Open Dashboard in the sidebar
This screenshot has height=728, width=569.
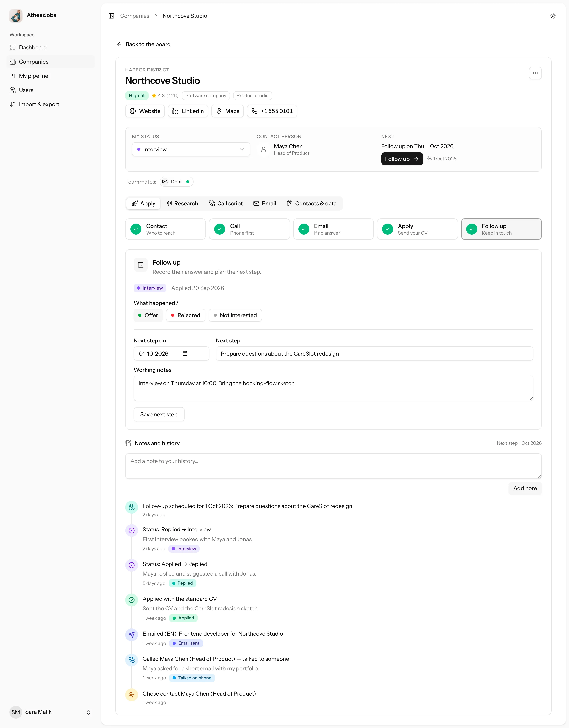[51, 47]
